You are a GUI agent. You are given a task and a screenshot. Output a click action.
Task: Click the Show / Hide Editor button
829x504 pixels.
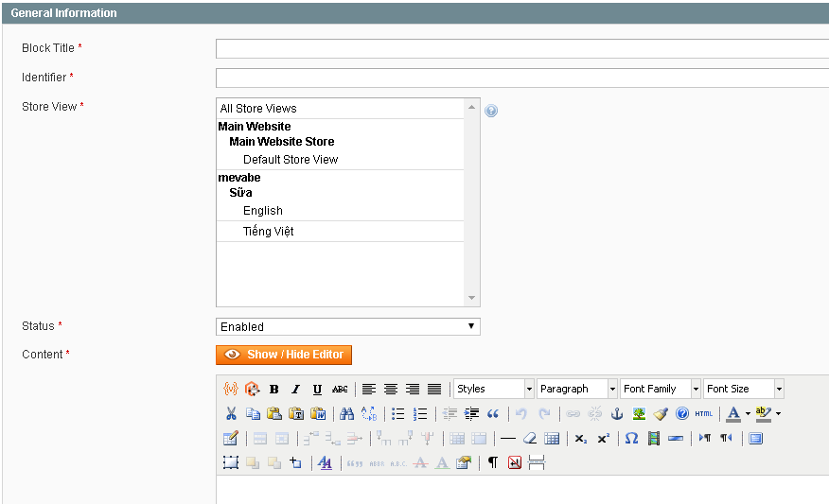coord(284,355)
